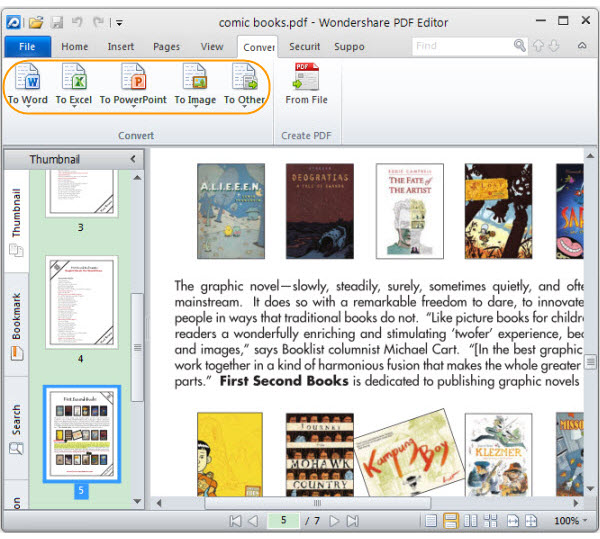Click the Wondershare app logo icon
Viewport: 600px width, 539px height.
(x=13, y=22)
